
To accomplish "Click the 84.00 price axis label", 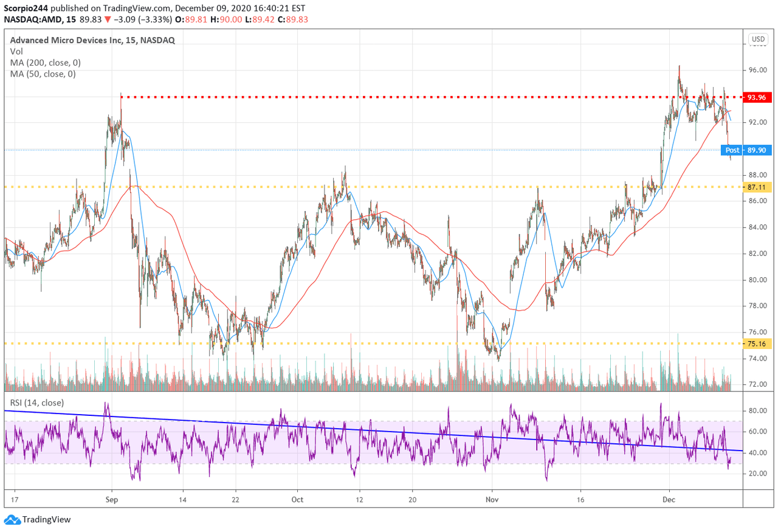I will [x=758, y=227].
